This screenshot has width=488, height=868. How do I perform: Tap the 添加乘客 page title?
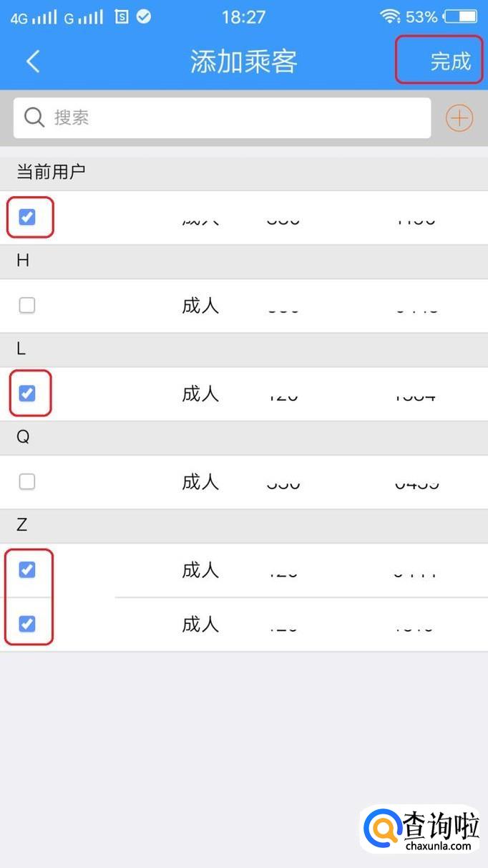[243, 62]
